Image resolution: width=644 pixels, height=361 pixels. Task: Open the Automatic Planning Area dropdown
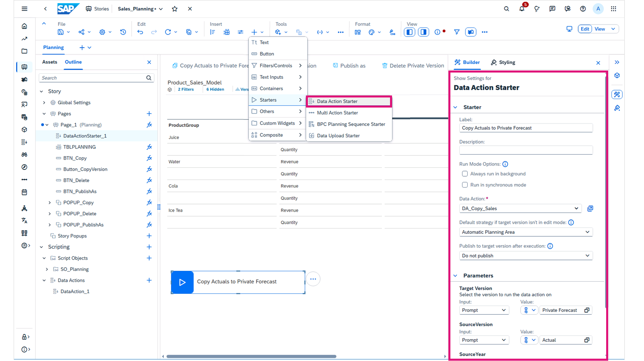(526, 232)
